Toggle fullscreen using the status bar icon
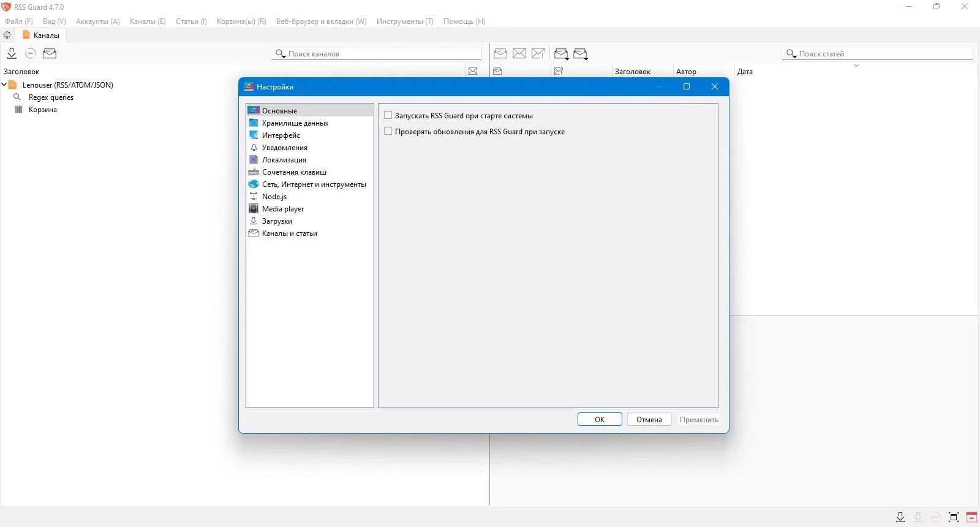The image size is (980, 527). pos(954,517)
